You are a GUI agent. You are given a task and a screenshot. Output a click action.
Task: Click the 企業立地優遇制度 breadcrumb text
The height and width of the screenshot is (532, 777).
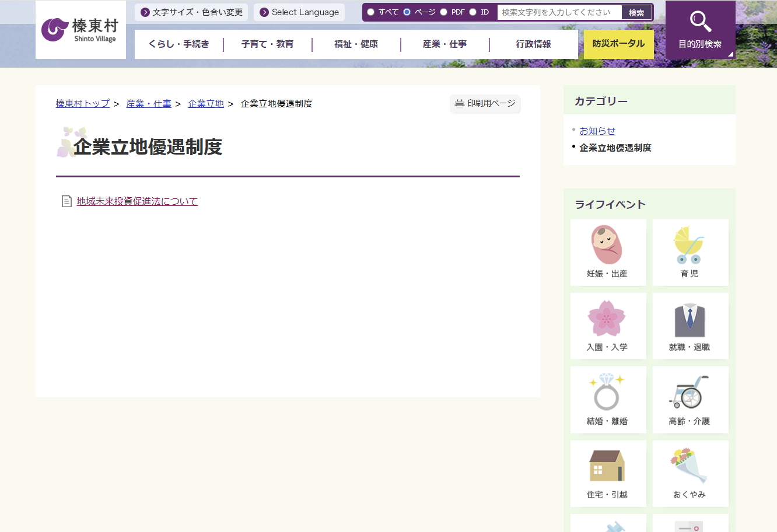pyautogui.click(x=276, y=104)
